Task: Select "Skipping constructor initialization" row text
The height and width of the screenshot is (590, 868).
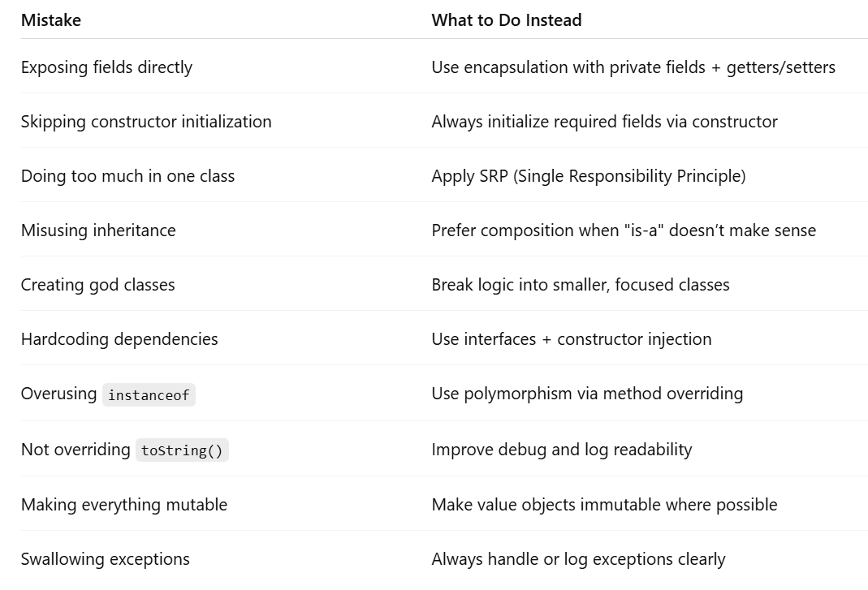Action: 146,122
